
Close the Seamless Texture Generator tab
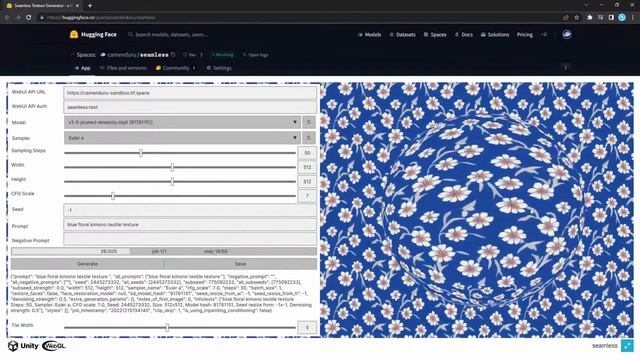[x=77, y=6]
